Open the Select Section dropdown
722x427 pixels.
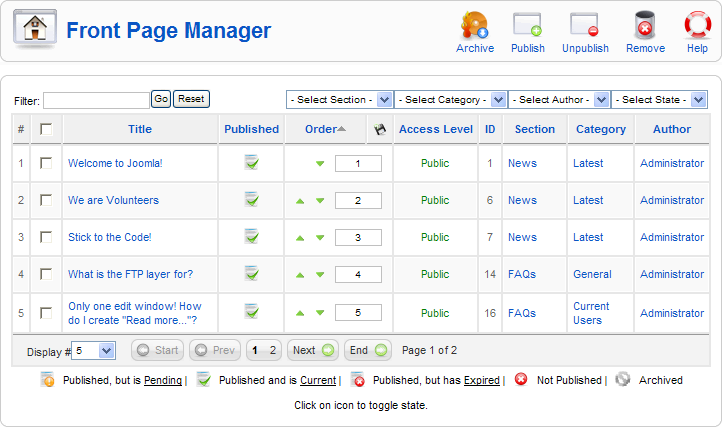[x=339, y=100]
